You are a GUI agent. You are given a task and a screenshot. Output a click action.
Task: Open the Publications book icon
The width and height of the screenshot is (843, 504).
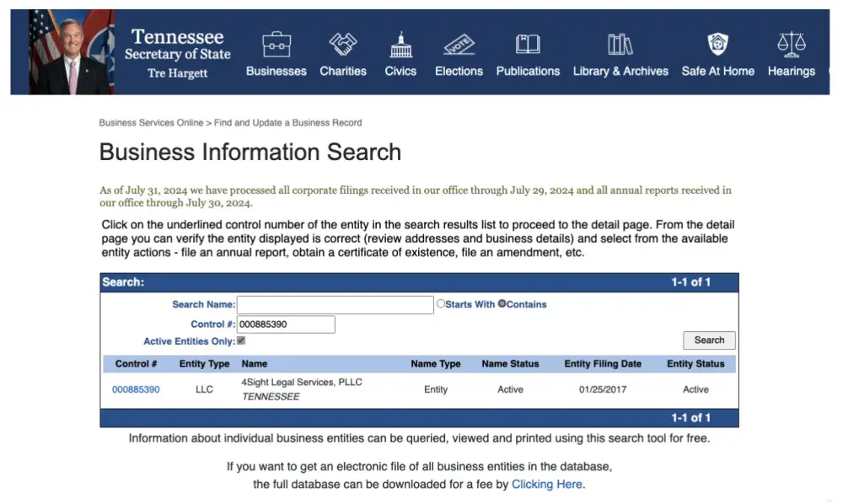(x=528, y=44)
